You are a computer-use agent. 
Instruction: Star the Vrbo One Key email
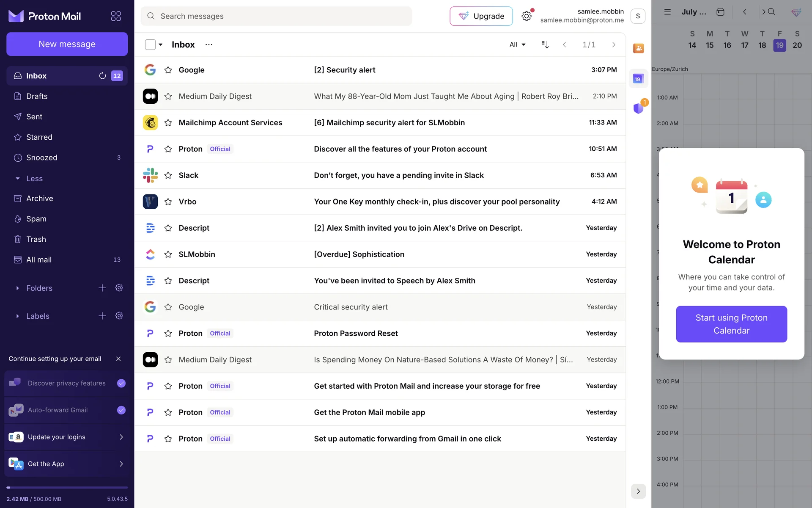pyautogui.click(x=168, y=202)
